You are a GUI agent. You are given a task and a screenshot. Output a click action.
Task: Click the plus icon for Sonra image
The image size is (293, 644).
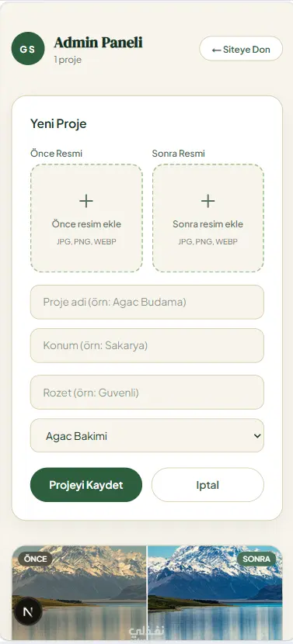(208, 201)
